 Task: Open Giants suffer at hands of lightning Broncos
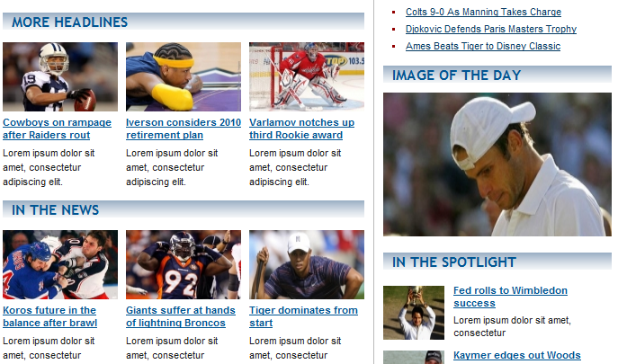pos(181,316)
